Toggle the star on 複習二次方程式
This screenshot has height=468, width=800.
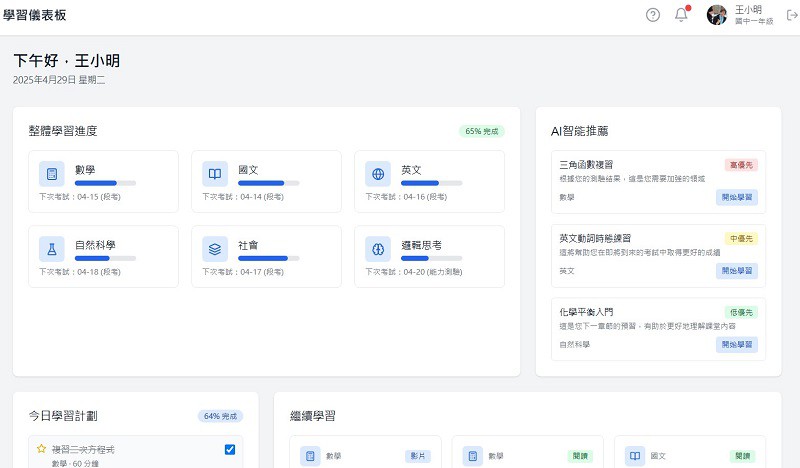coord(41,450)
